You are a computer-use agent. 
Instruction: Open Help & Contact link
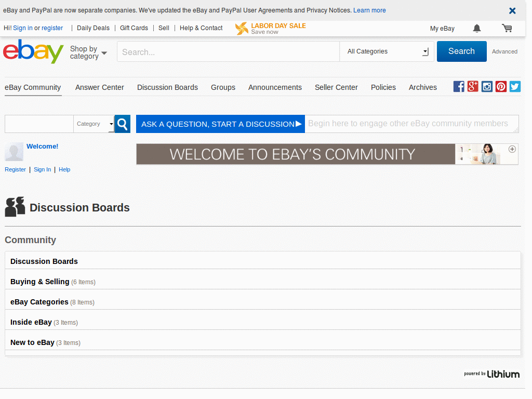(201, 28)
